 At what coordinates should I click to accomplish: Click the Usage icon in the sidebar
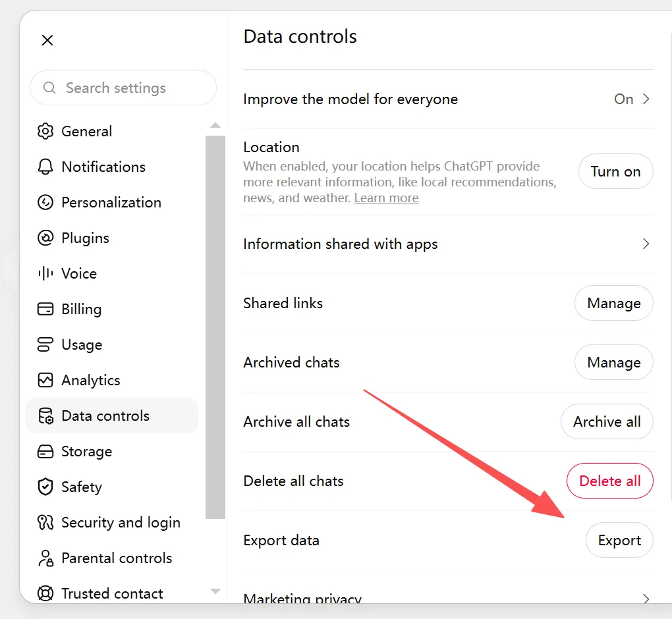click(x=45, y=344)
